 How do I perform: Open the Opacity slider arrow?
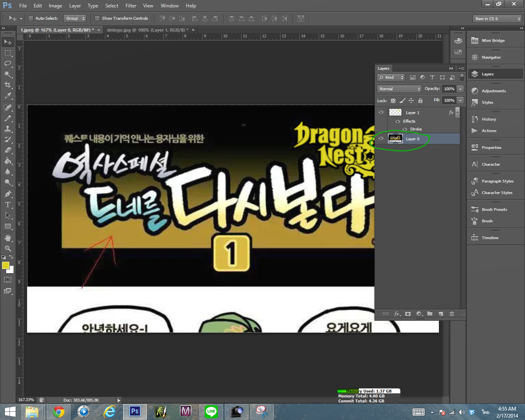461,89
